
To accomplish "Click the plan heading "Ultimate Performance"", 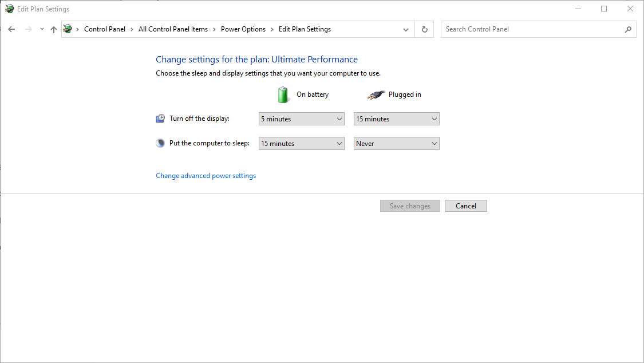I will click(x=315, y=60).
